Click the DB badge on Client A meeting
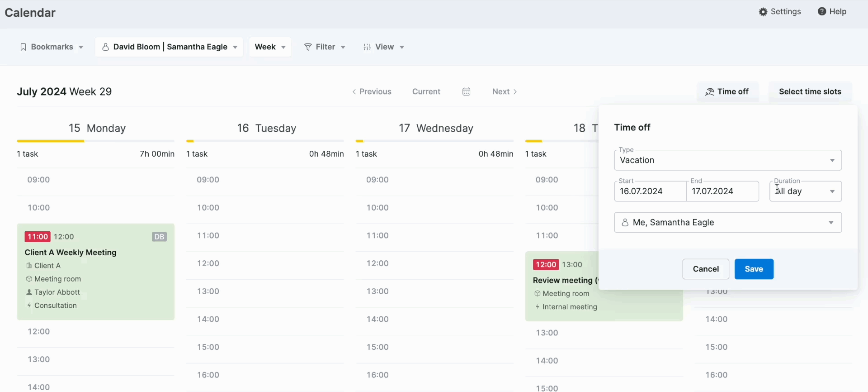 [159, 237]
